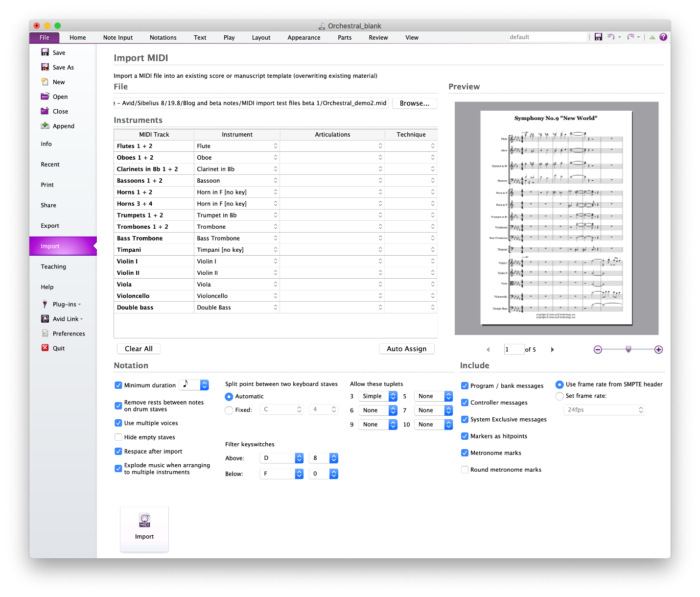This screenshot has width=700, height=597.
Task: Click the Avid Link icon
Action: pos(45,319)
